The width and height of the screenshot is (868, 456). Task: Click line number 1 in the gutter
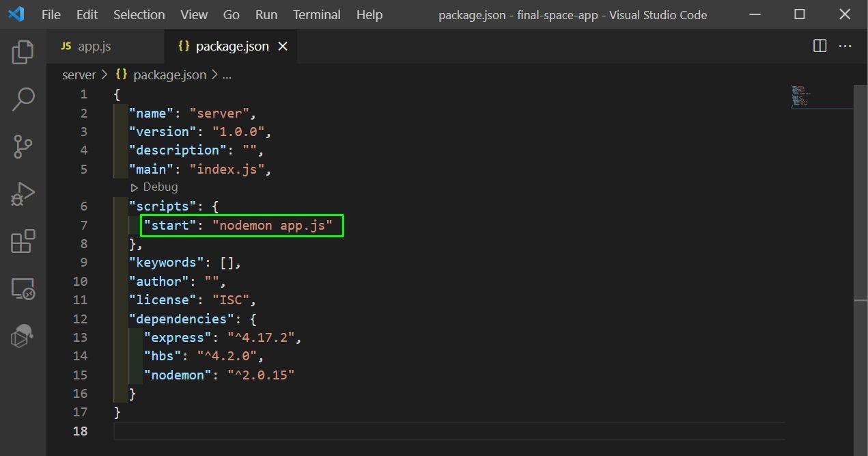[83, 94]
